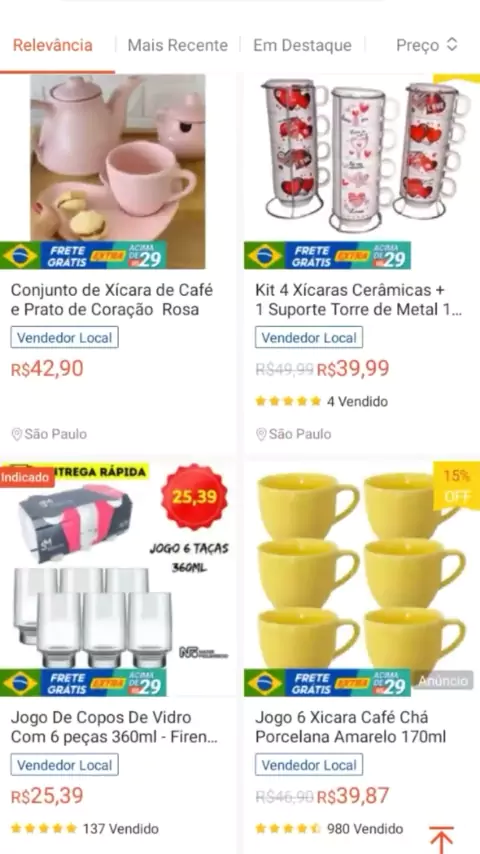This screenshot has width=480, height=854.
Task: Open the Relevância sorting tab
Action: tap(53, 45)
